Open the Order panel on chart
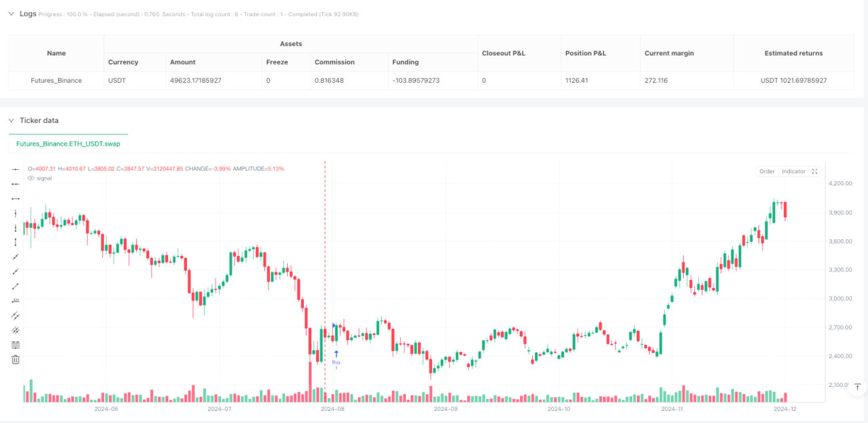The height and width of the screenshot is (423, 868). pos(767,172)
